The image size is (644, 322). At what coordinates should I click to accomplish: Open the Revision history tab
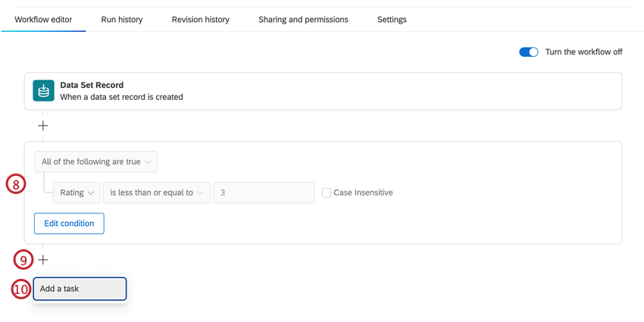[201, 20]
